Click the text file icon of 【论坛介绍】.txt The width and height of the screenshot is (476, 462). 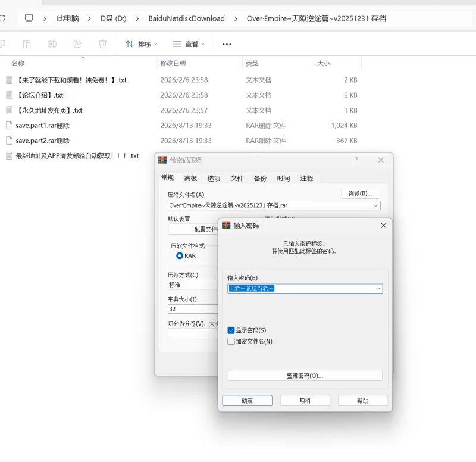(10, 95)
